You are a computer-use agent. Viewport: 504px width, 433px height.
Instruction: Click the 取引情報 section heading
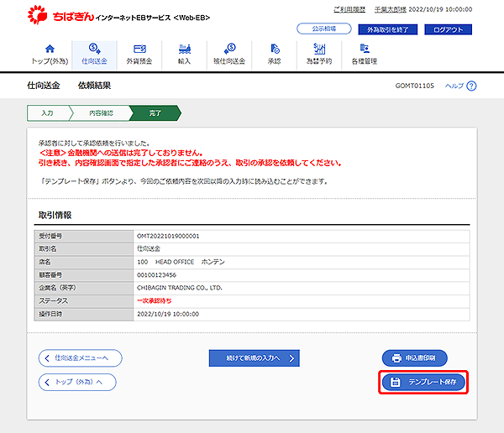pyautogui.click(x=55, y=215)
